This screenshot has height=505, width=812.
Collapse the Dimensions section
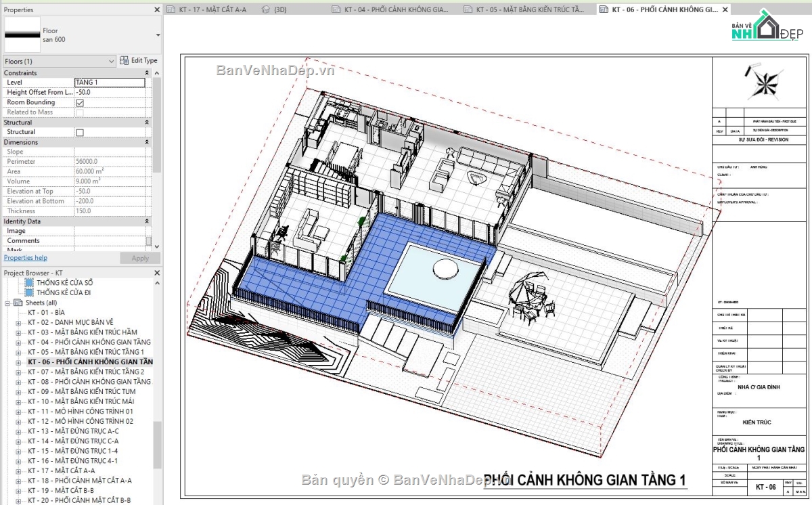click(147, 142)
